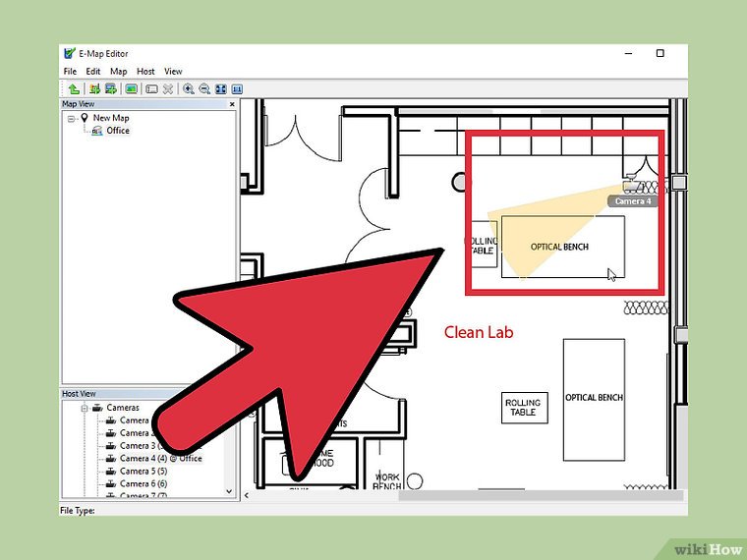Viewport: 747px width, 560px height.
Task: Select Camera 6 (6) in Host View
Action: (x=143, y=483)
